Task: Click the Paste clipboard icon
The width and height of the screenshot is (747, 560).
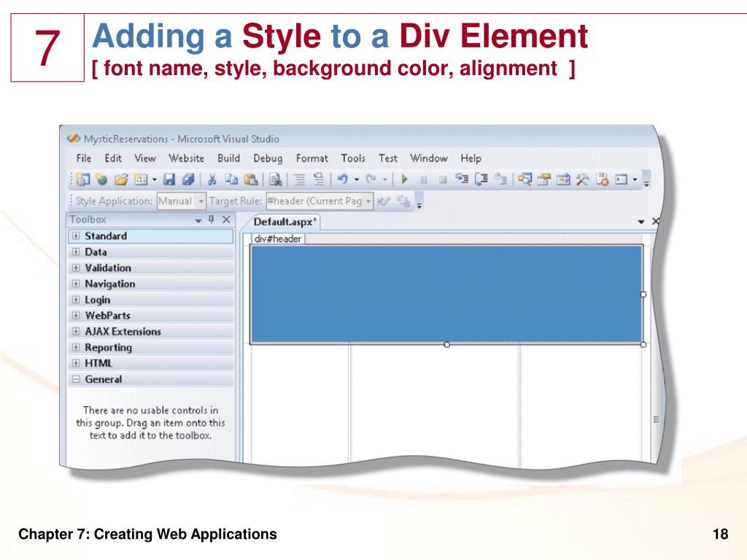Action: tap(251, 179)
